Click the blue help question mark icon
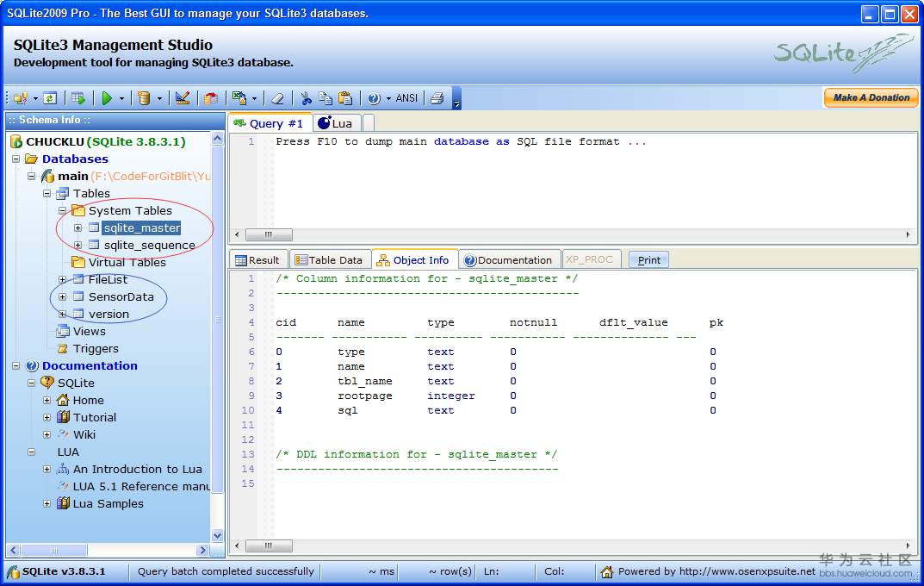This screenshot has width=924, height=586. coord(374,98)
